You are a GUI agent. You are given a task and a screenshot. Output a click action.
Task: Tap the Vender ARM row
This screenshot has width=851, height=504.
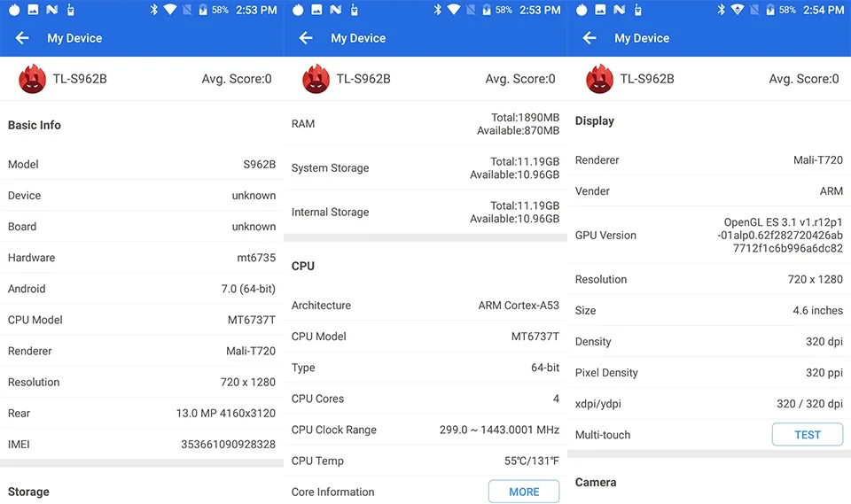point(709,191)
